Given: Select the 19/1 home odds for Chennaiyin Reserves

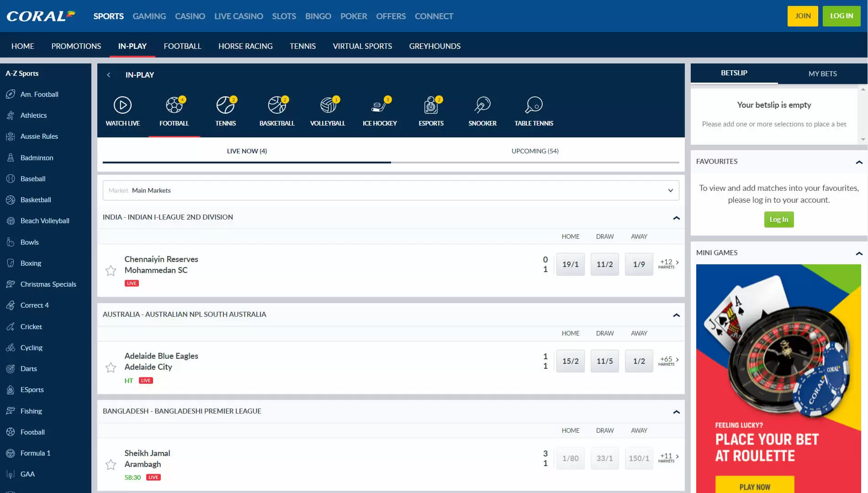Looking at the screenshot, I should [570, 264].
